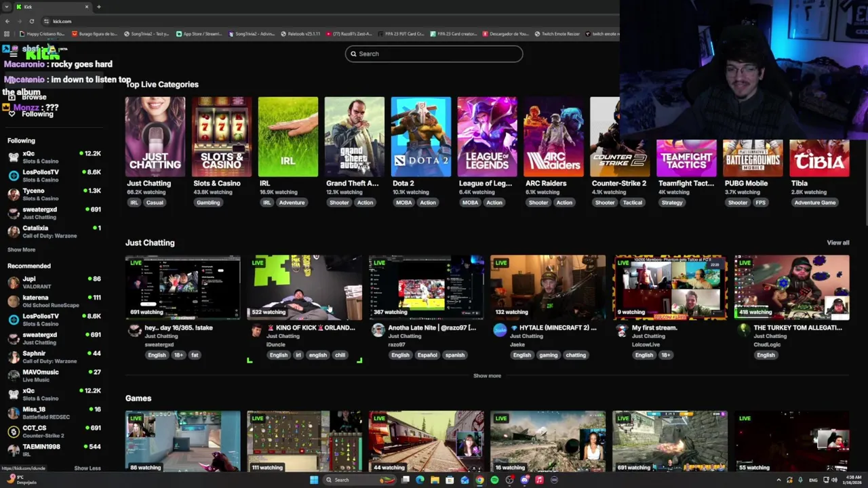Screen dimensions: 868x488
Task: Open MAVOmusic channel in Recommended
Action: [x=54, y=375]
